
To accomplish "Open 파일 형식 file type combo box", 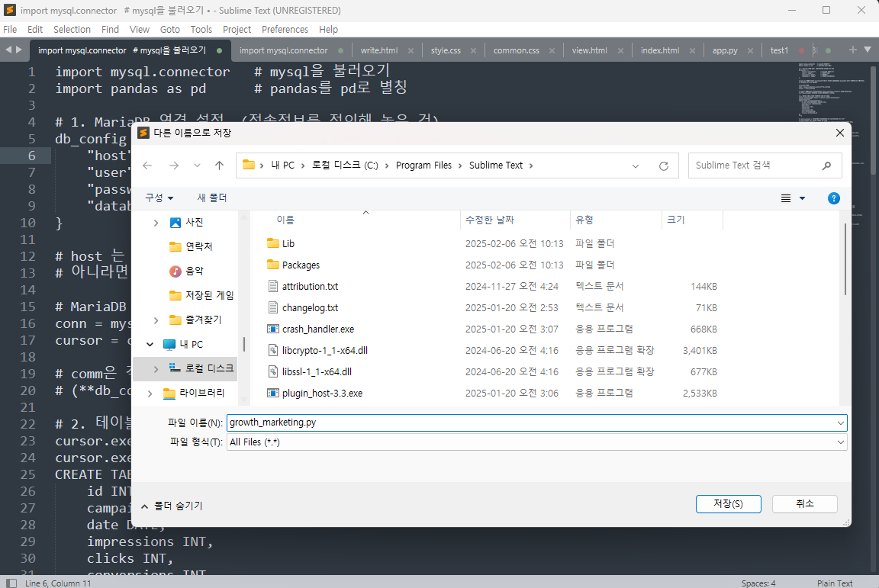I will coord(536,442).
